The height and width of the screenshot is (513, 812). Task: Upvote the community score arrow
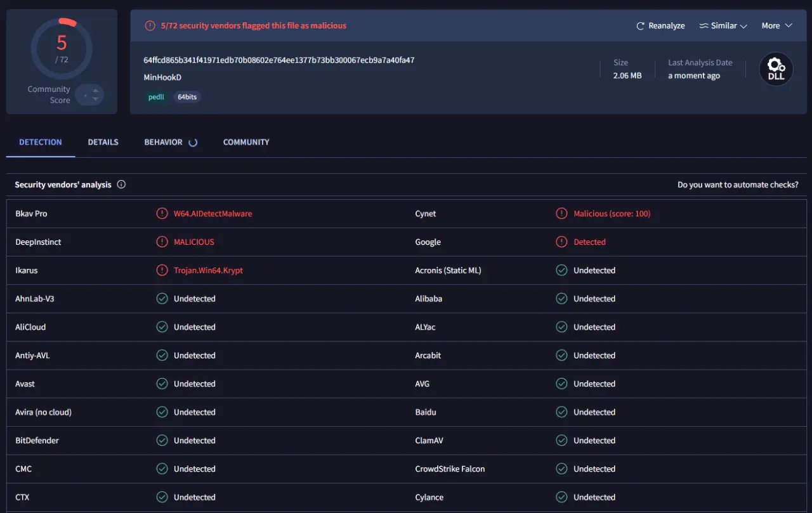click(95, 90)
